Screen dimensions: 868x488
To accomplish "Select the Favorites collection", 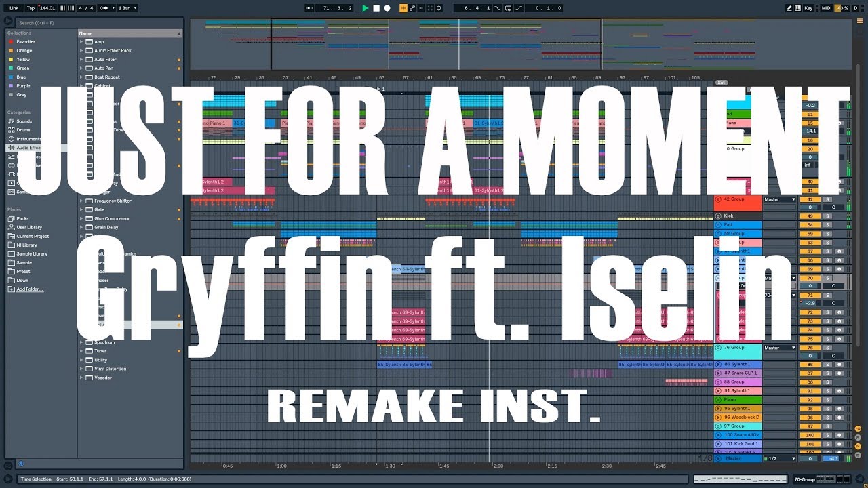I will point(26,42).
